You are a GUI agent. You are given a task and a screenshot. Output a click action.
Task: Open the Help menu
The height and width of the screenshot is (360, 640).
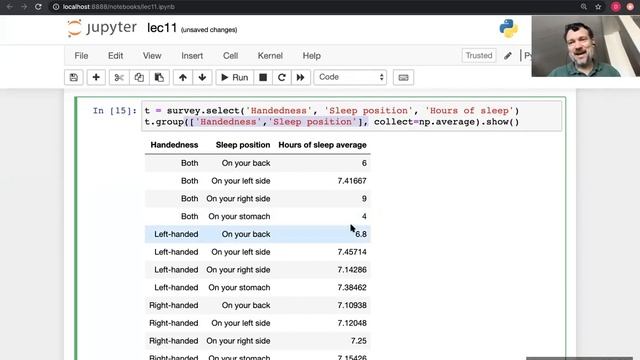pyautogui.click(x=311, y=56)
